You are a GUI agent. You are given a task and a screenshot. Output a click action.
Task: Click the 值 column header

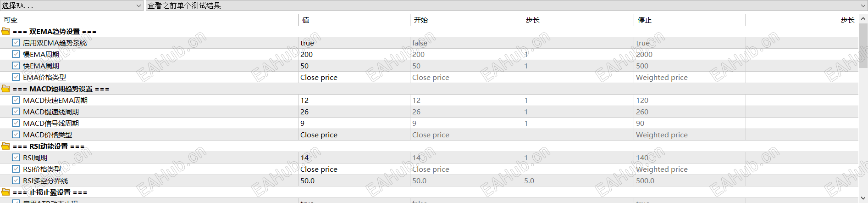[x=306, y=20]
